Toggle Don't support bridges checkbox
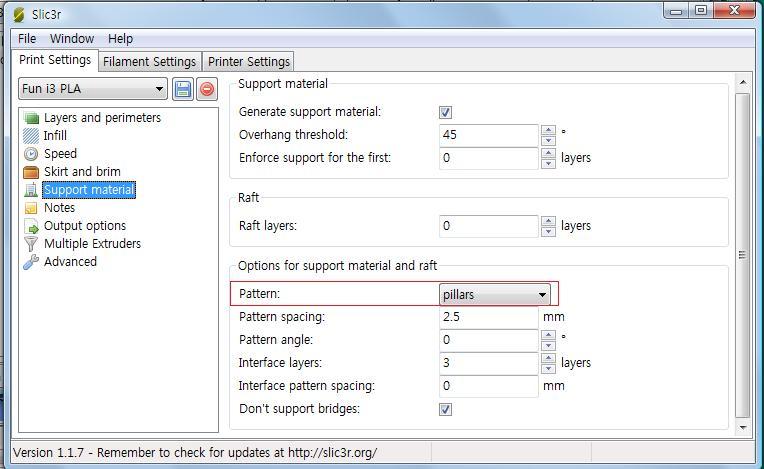Viewport: 764px width, 469px height. point(445,409)
